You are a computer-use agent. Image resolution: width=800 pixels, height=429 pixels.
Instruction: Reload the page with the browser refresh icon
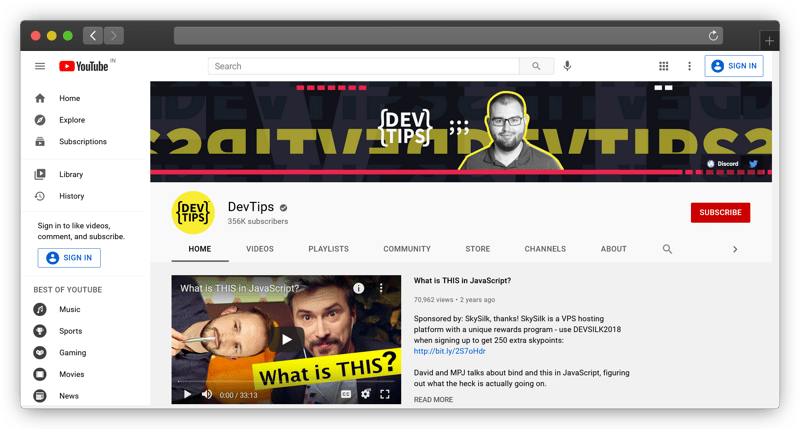coord(713,36)
